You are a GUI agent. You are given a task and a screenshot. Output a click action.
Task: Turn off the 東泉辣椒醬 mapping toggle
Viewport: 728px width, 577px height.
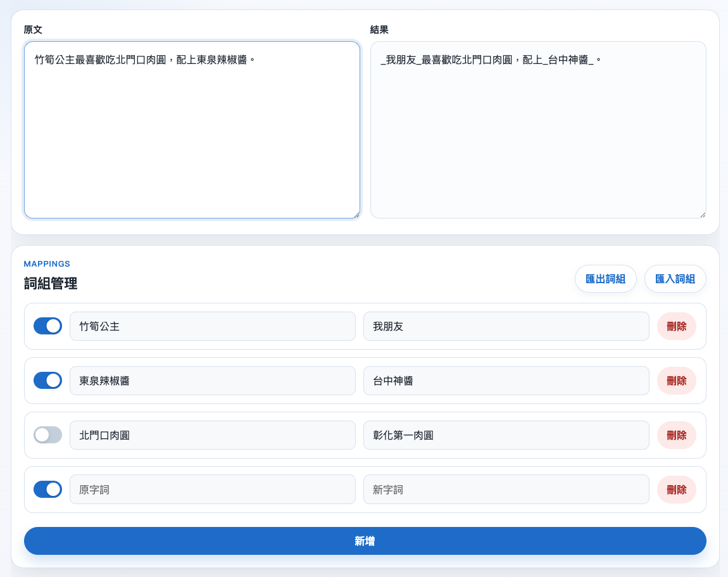pos(47,380)
